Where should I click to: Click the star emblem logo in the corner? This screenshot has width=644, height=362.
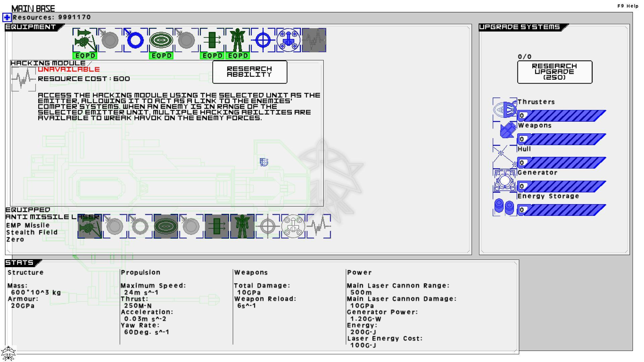point(8,353)
